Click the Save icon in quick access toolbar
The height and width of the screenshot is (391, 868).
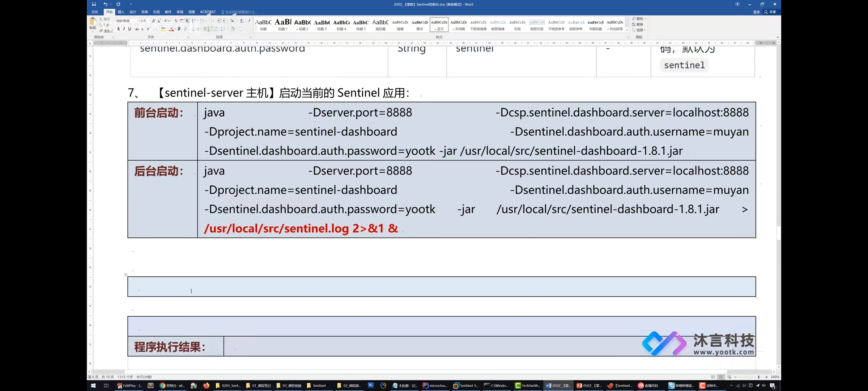point(94,4)
